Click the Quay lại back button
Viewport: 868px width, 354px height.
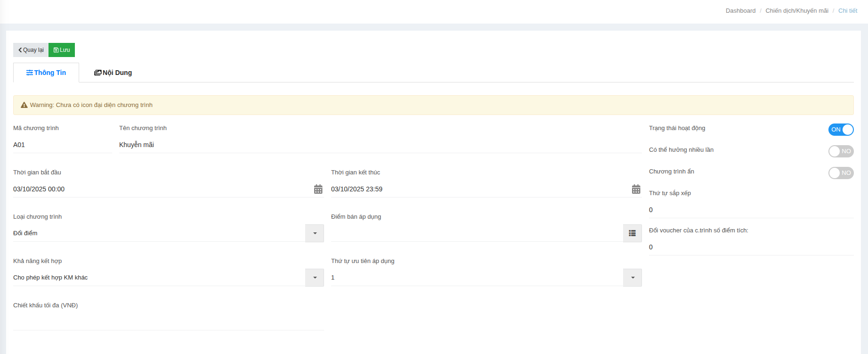click(x=31, y=50)
